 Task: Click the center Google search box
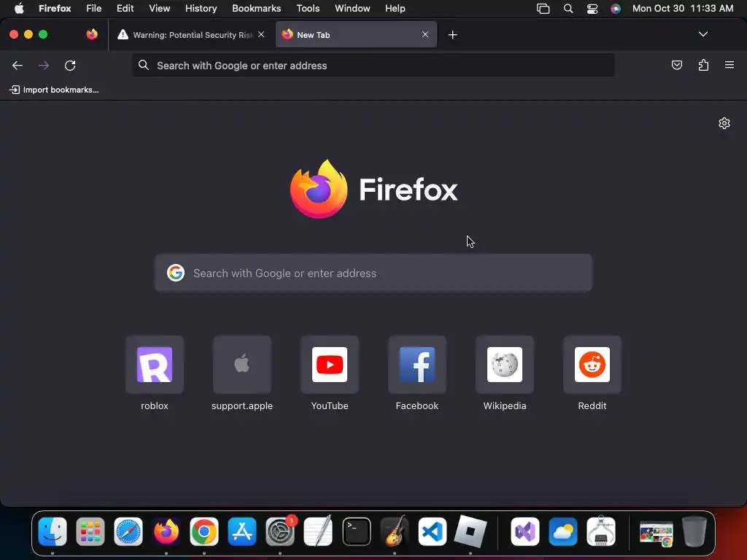(373, 273)
